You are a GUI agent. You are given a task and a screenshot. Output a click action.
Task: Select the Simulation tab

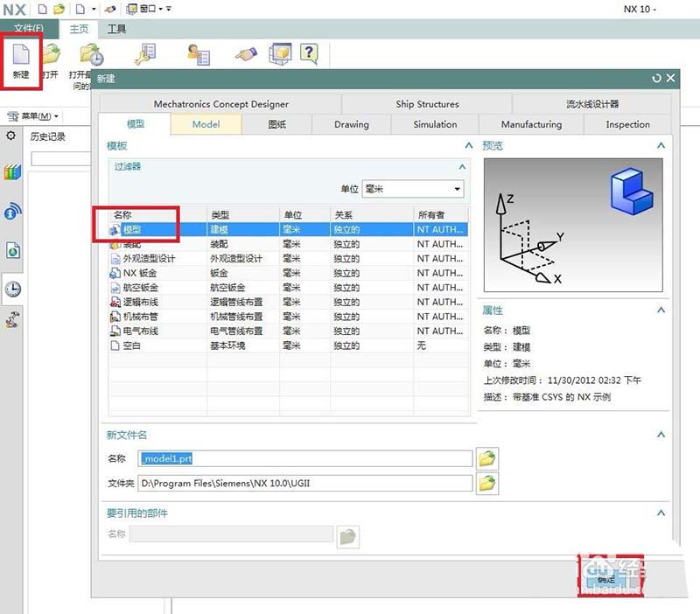(x=435, y=124)
